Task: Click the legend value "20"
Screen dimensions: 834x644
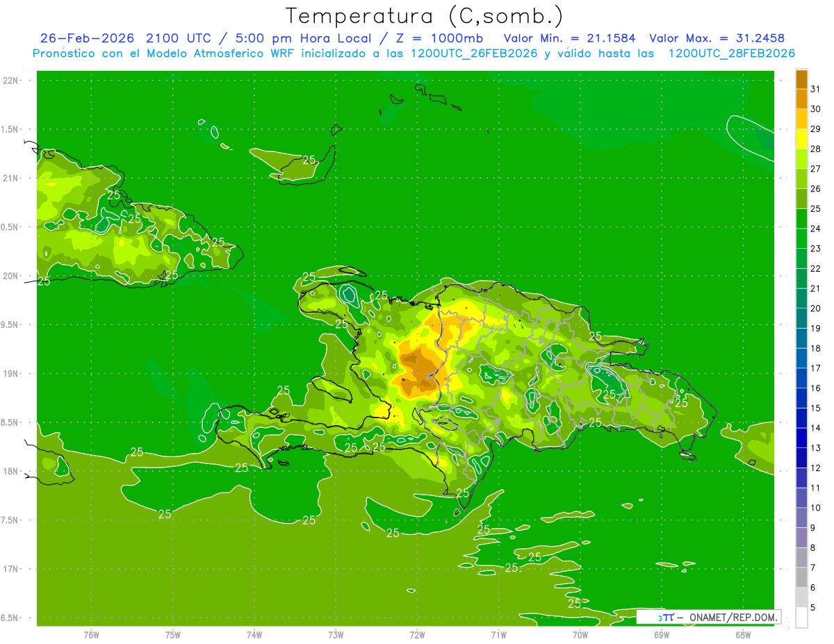Action: (815, 308)
